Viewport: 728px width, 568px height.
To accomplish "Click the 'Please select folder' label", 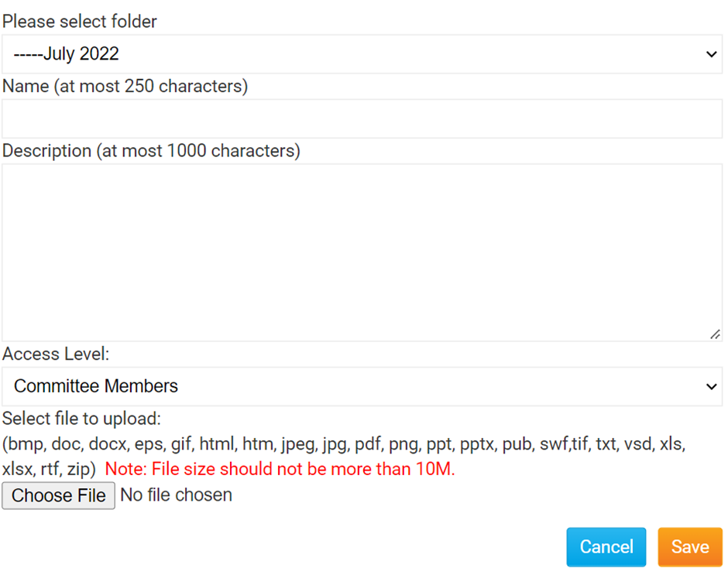I will [80, 22].
